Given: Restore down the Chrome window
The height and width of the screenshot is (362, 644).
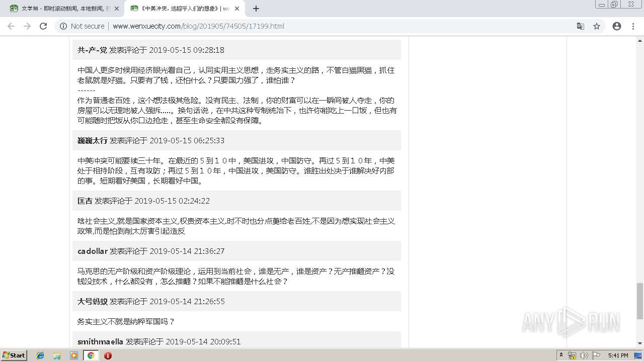Looking at the screenshot, I should pos(614,5).
